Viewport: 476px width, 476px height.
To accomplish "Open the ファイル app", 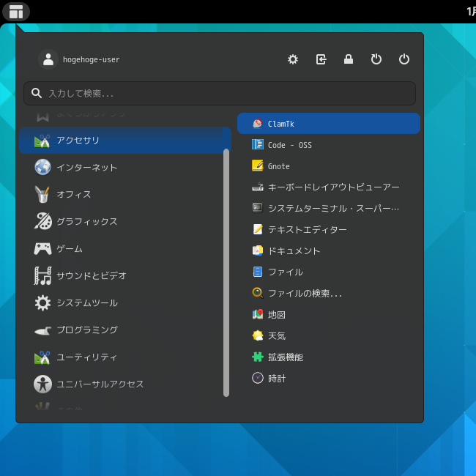I will pyautogui.click(x=329, y=272).
